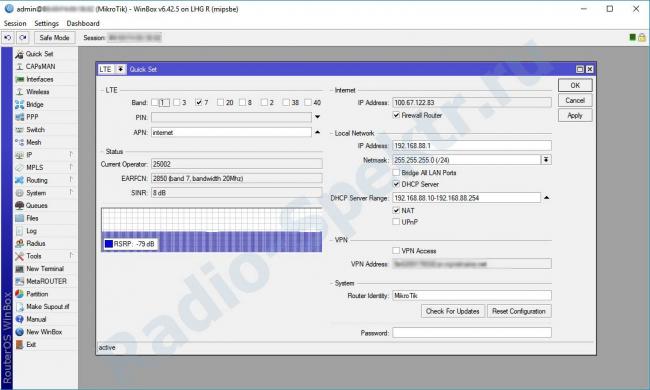The height and width of the screenshot is (390, 650).
Task: Collapse the DHCP Server Range arrow
Action: coord(546,198)
